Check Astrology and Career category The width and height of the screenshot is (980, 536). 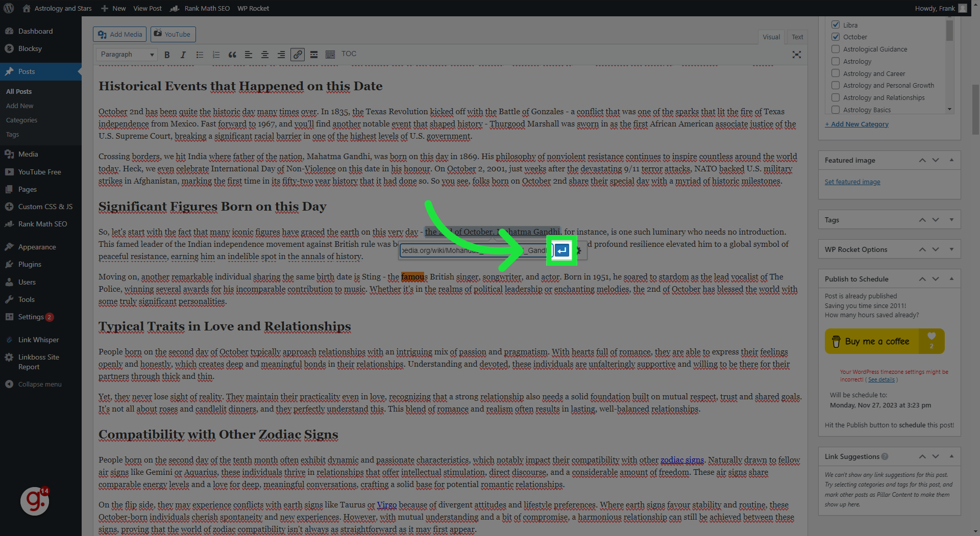pos(836,73)
